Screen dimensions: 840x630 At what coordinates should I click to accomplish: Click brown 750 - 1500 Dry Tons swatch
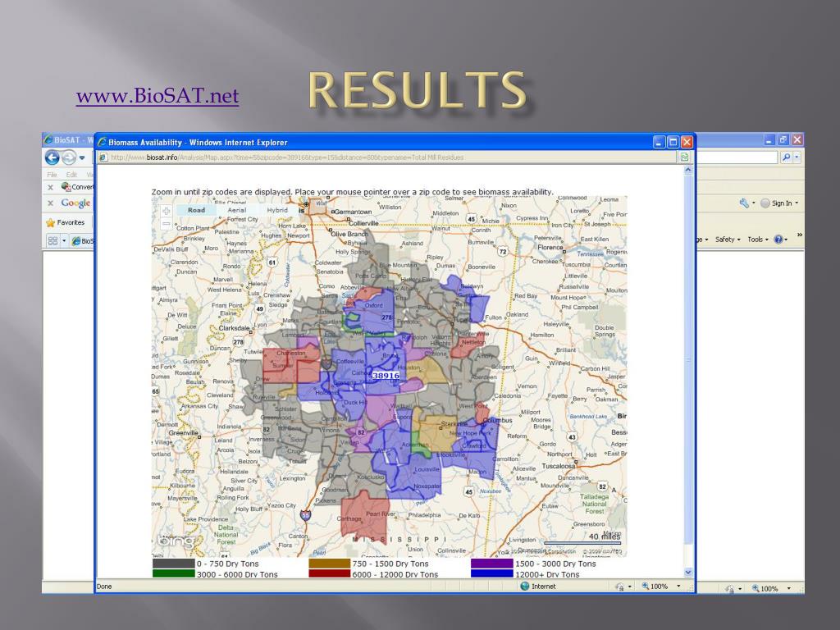point(329,564)
